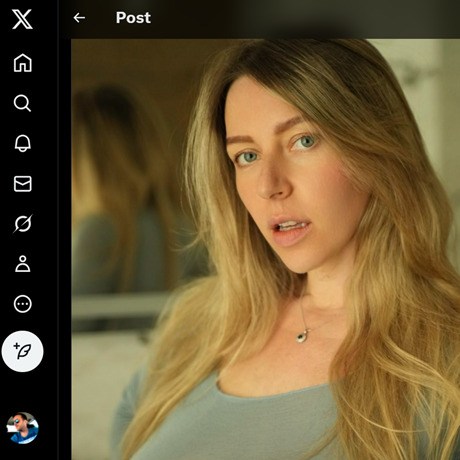Click the Post page heading
The width and height of the screenshot is (460, 460).
tap(133, 18)
